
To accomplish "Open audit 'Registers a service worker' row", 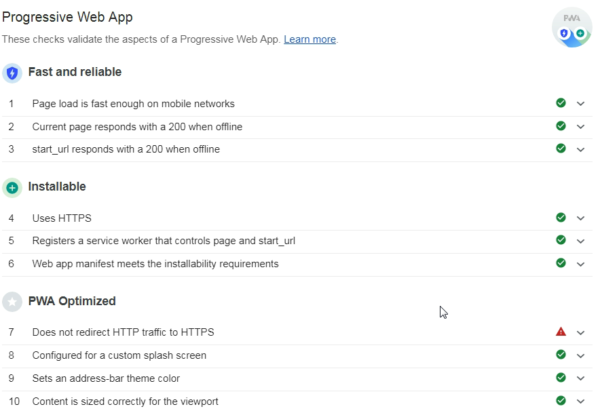I will point(163,241).
